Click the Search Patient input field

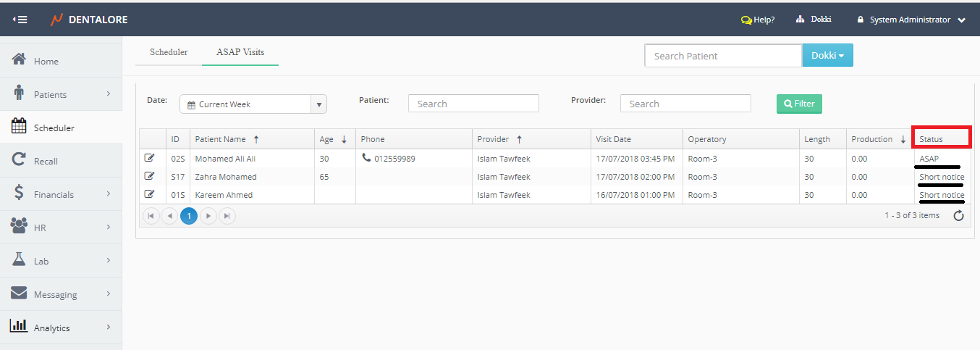(722, 56)
